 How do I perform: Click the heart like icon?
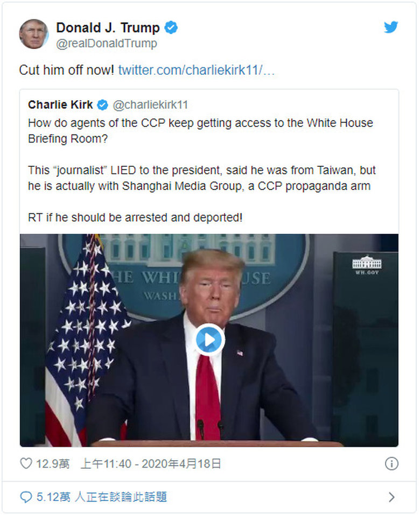26,463
